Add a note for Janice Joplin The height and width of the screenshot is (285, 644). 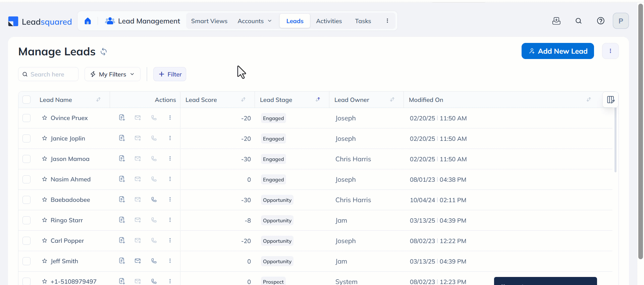122,138
